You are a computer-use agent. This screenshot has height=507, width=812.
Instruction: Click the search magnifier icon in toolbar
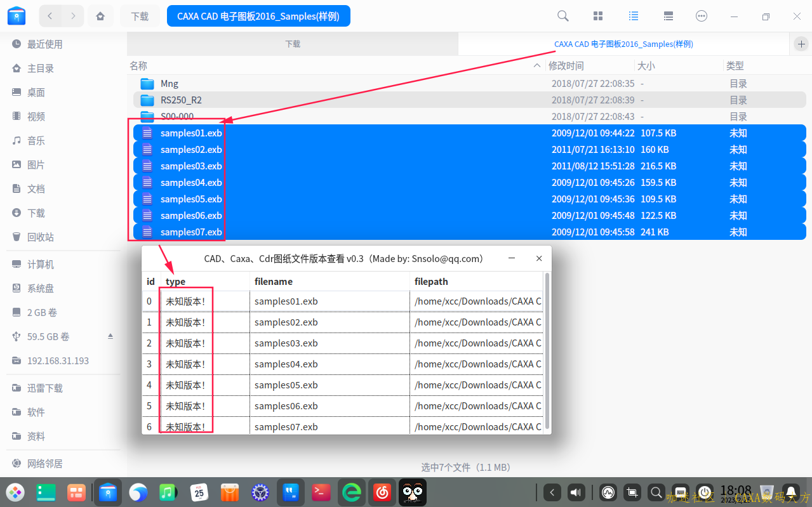coord(562,16)
